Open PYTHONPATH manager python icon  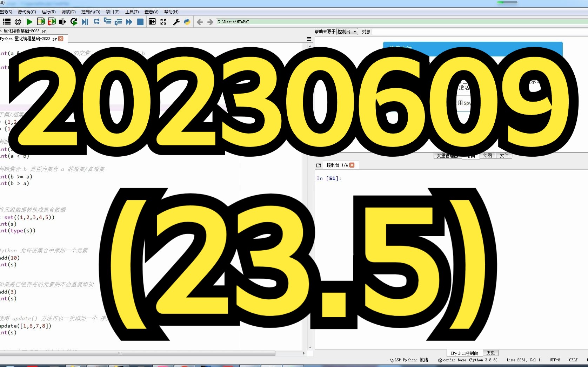[187, 22]
